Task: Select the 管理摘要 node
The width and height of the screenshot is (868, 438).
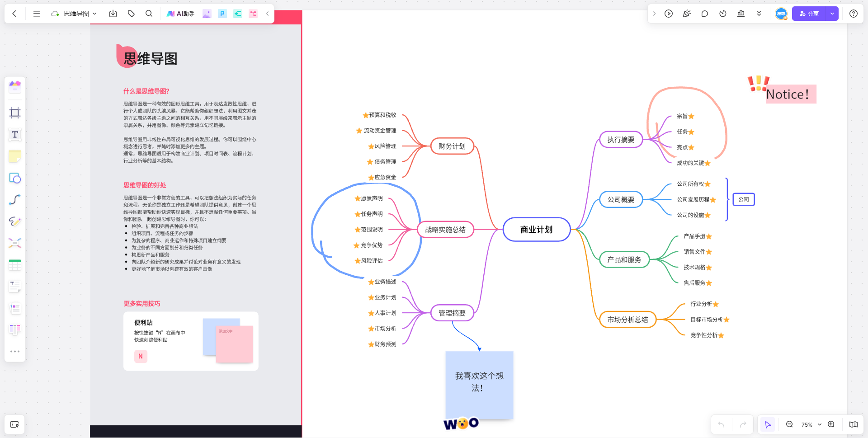Action: click(452, 313)
